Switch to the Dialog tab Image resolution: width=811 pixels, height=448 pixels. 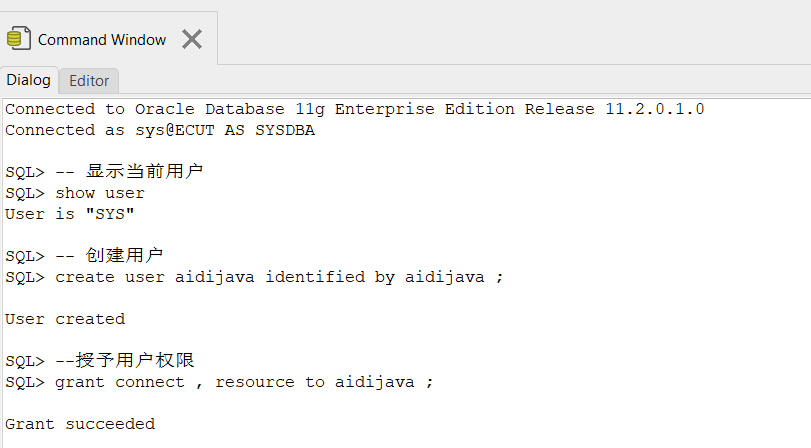28,80
